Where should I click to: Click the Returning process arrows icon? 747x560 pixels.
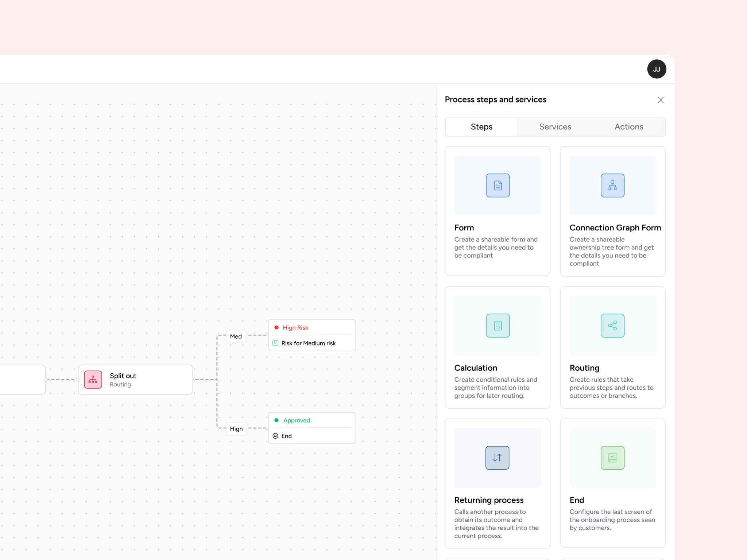point(497,458)
